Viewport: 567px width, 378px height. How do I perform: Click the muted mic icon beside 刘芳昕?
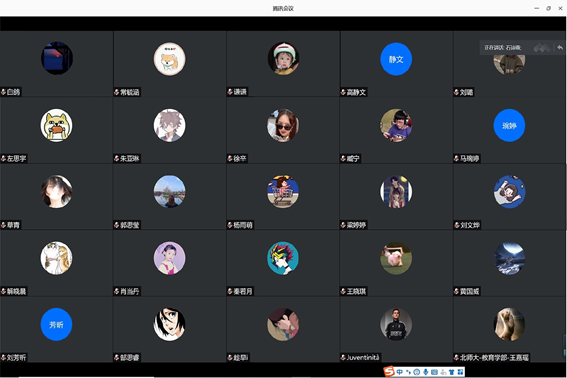pos(3,358)
